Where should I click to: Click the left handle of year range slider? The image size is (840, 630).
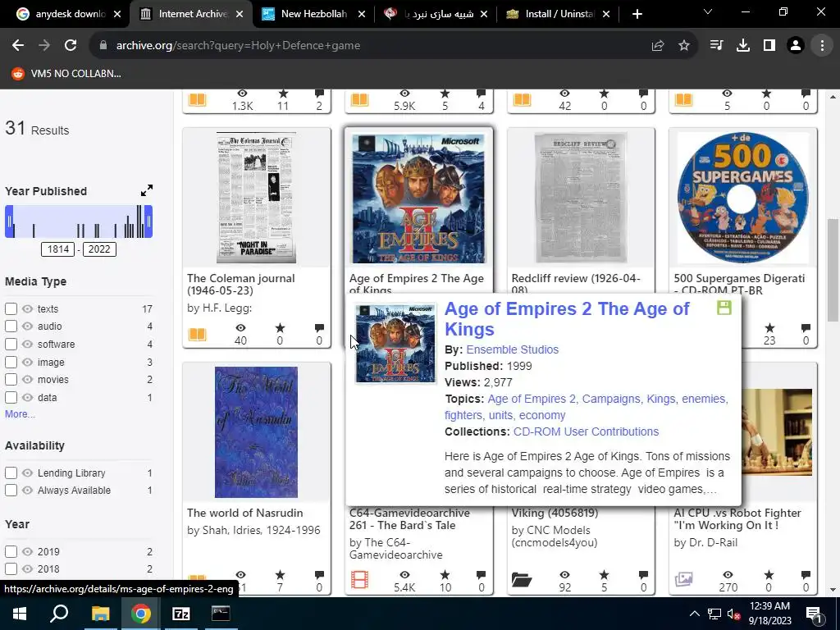pos(9,221)
